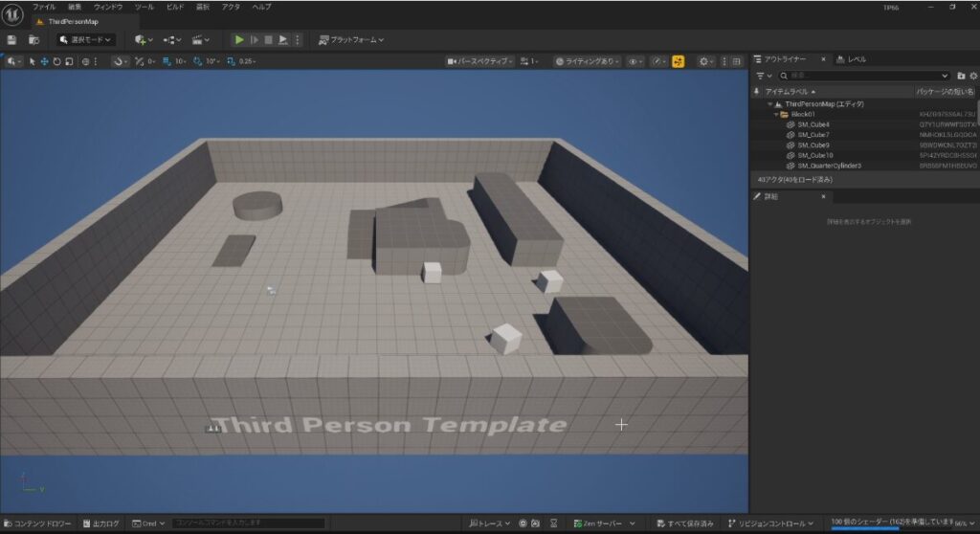Start play-in-editor with green Play button
This screenshot has height=534, width=980.
pos(238,40)
